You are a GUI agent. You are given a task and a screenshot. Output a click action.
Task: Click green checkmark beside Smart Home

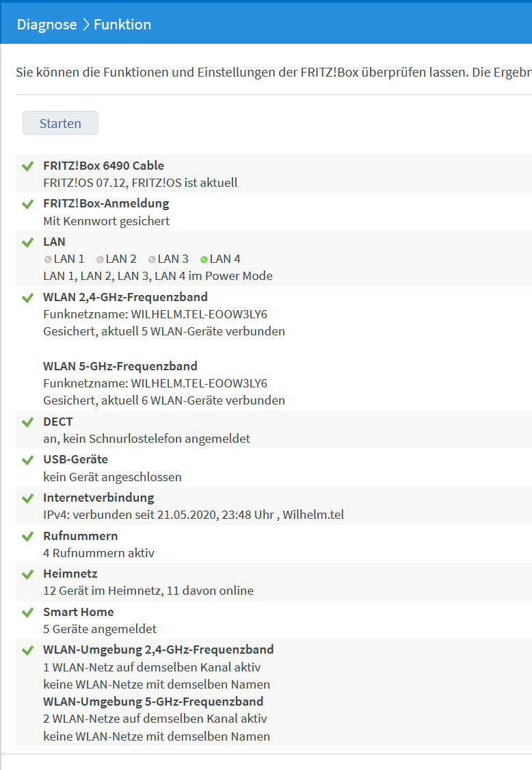28,613
